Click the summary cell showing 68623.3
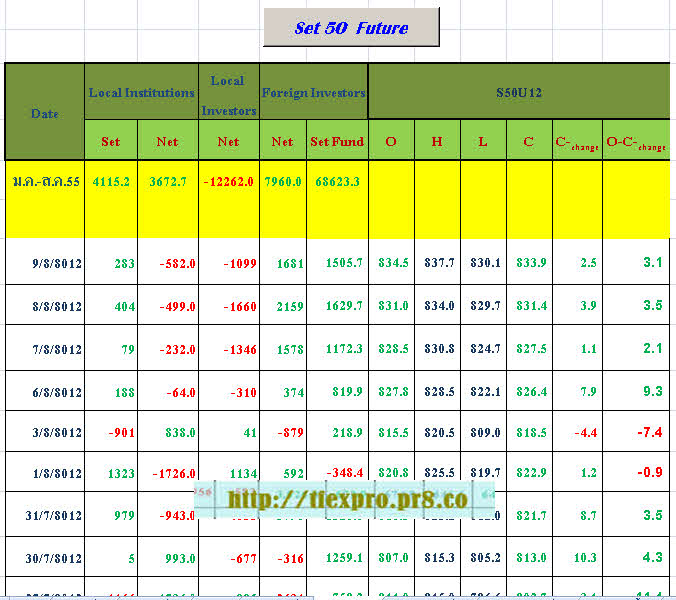 click(x=337, y=182)
